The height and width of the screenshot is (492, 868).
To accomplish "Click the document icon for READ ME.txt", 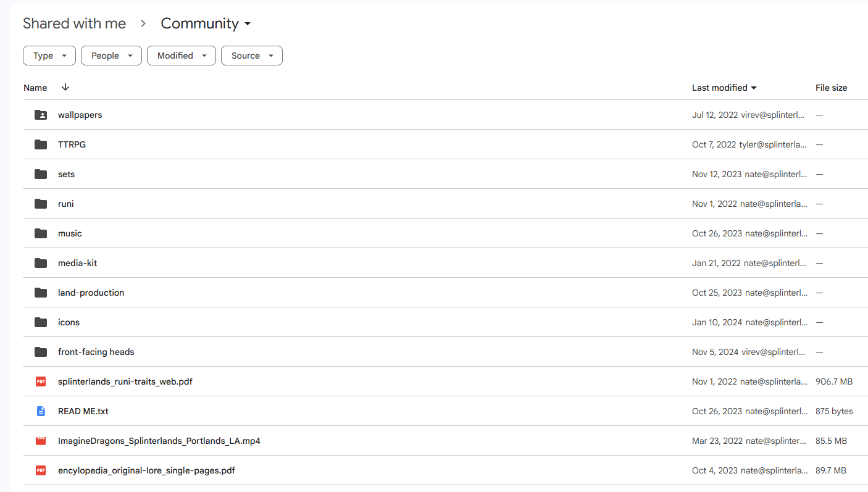I will pos(41,411).
